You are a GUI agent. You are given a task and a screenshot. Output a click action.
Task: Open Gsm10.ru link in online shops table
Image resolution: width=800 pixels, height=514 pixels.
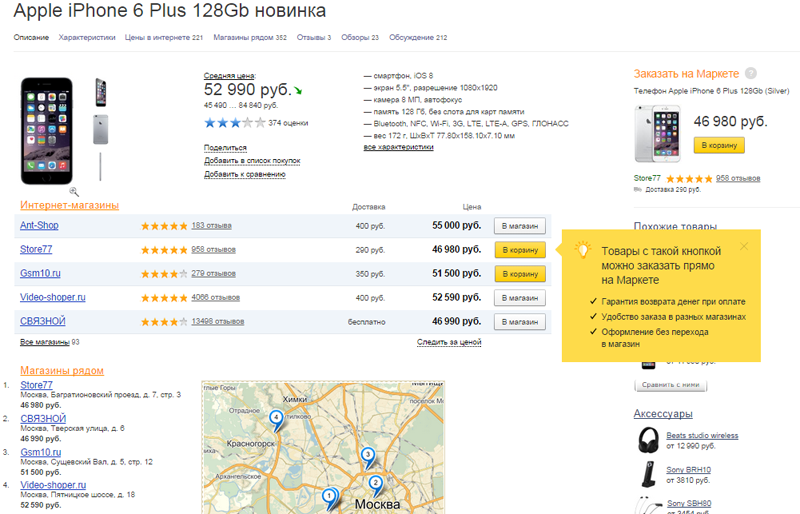click(x=40, y=273)
